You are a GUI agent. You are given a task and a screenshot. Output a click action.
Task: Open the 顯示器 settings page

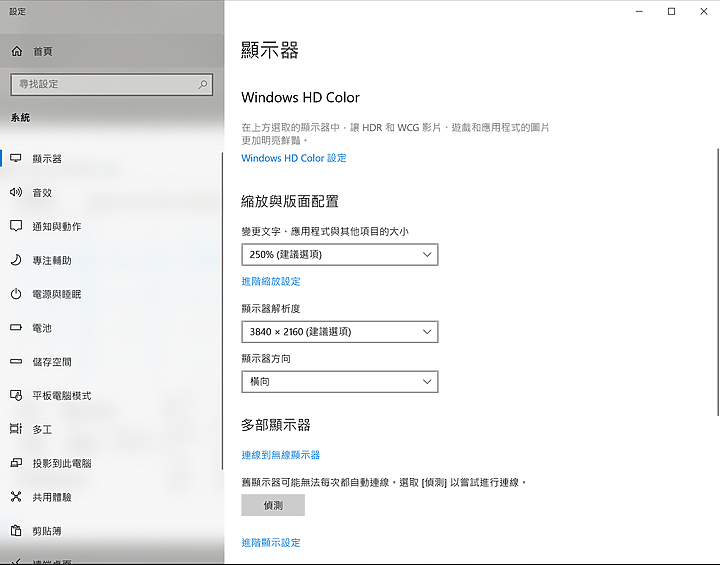(112, 159)
